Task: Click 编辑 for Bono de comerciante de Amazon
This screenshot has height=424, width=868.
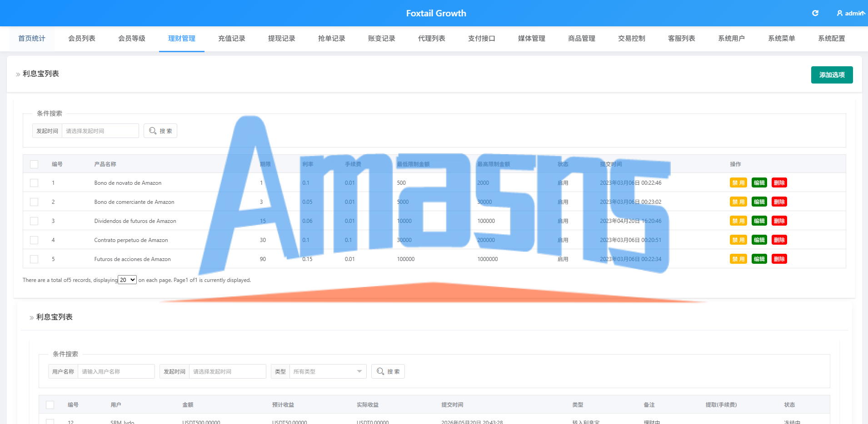Action: pos(759,202)
